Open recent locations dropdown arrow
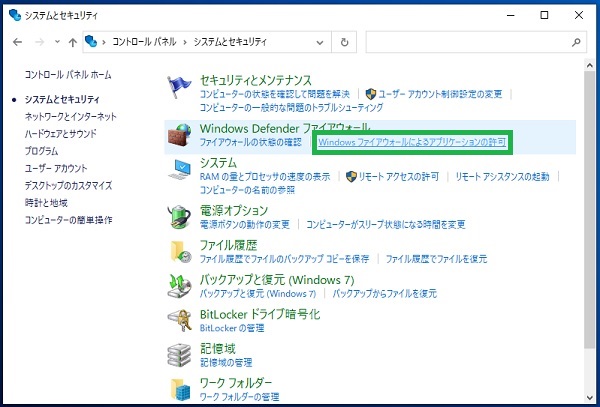The image size is (600, 407). coord(57,42)
